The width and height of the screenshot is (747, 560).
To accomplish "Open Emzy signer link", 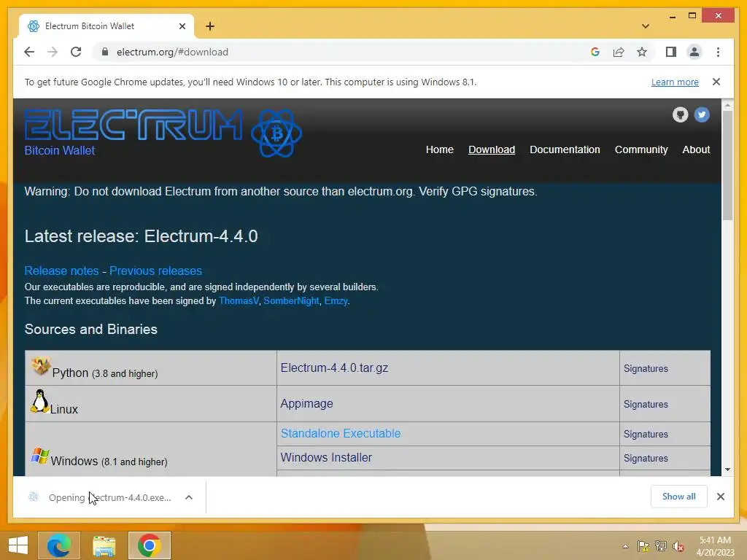I will click(x=336, y=301).
